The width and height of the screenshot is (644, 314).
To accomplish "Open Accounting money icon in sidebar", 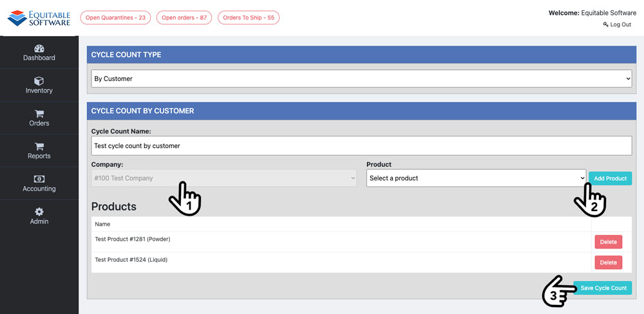I will click(39, 179).
